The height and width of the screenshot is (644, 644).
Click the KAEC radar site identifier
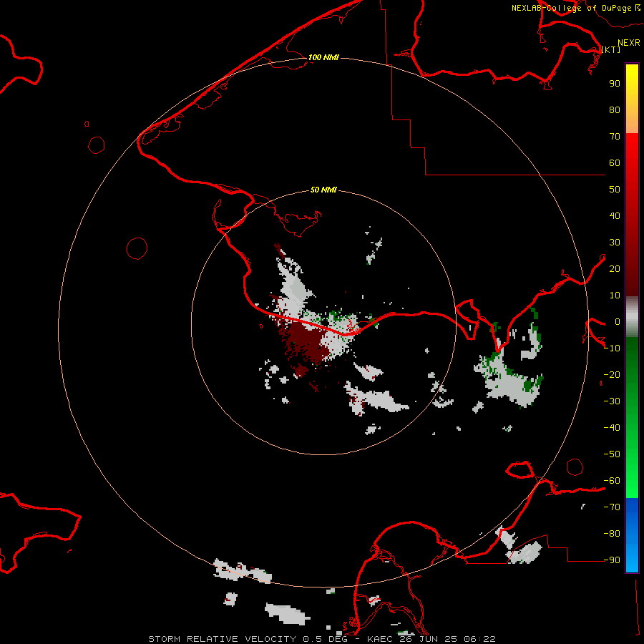click(381, 639)
